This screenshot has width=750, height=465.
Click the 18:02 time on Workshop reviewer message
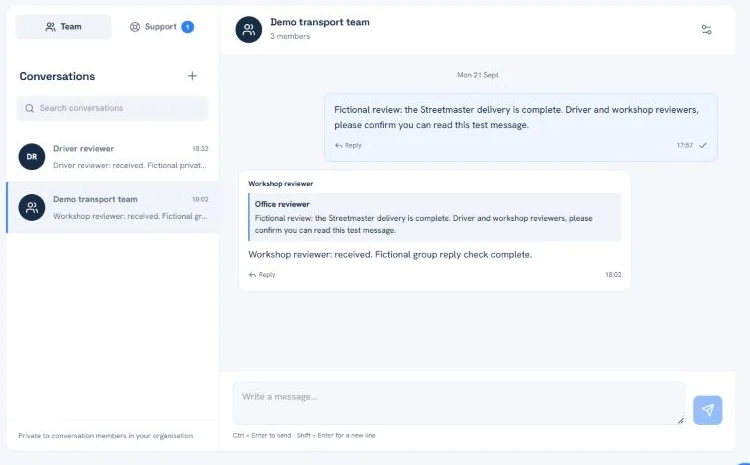613,275
